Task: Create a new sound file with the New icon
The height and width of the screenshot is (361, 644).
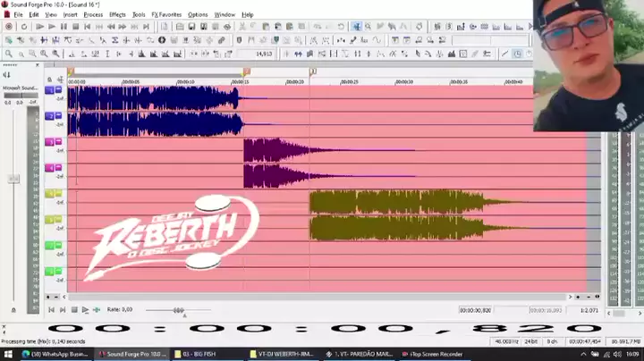Action: point(165,27)
